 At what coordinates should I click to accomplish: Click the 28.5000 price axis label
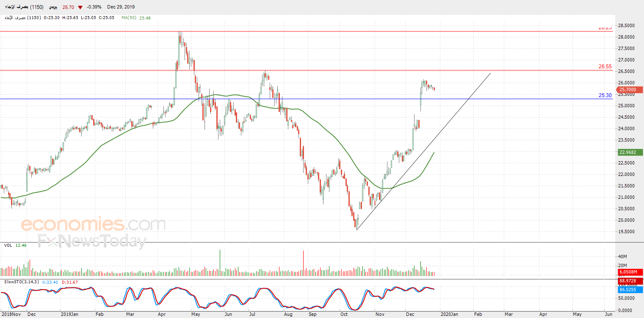(x=626, y=25)
